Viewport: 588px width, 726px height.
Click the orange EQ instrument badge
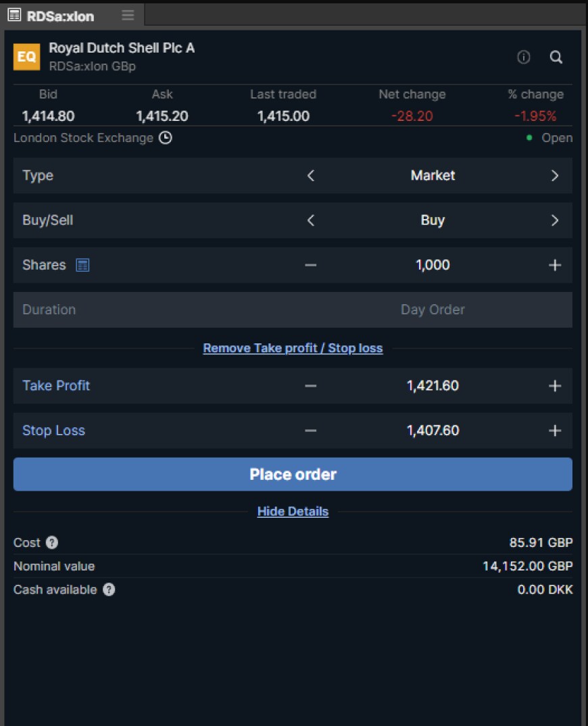(x=27, y=57)
